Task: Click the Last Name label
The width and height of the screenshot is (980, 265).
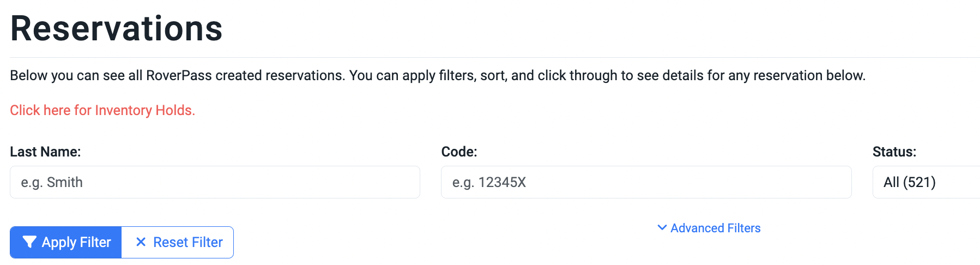Action: tap(45, 152)
